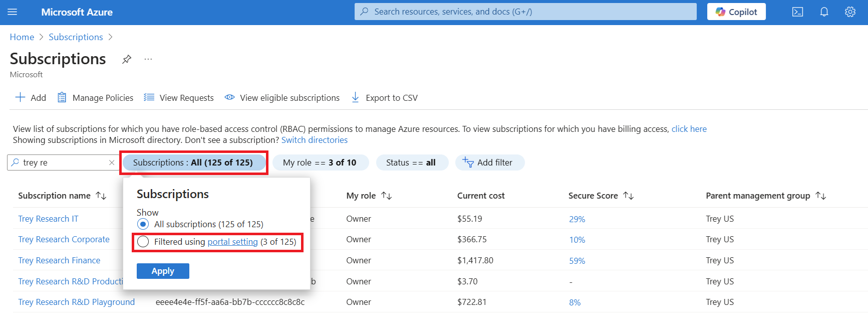868x330 pixels.
Task: Open the notifications bell
Action: pyautogui.click(x=824, y=12)
